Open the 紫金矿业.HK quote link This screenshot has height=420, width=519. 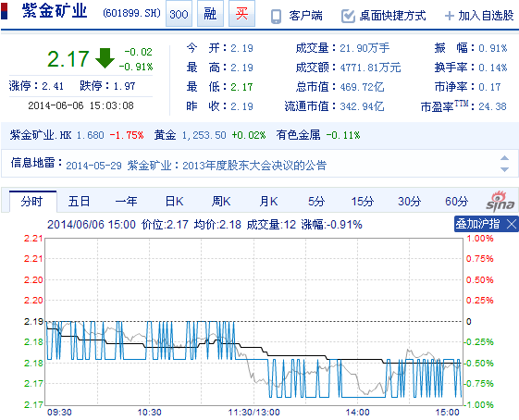41,135
